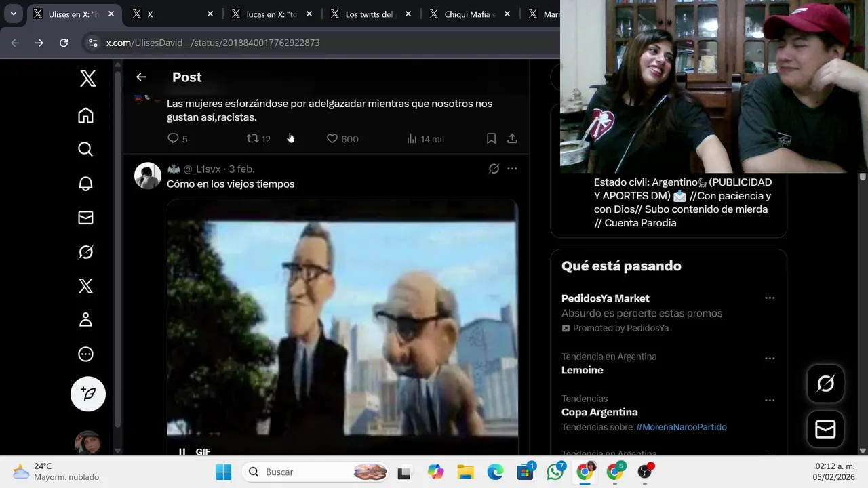Open the Copa Argentina trend

[x=669, y=413]
